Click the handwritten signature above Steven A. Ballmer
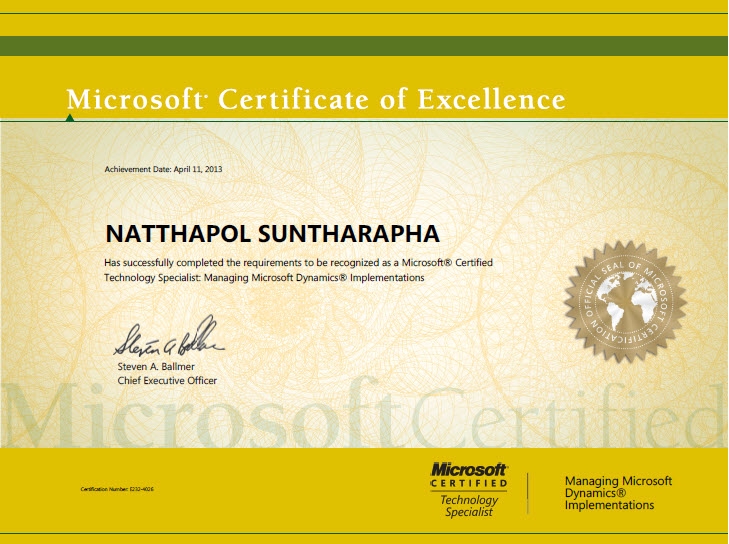Screen dimensions: 729x544 [x=169, y=336]
